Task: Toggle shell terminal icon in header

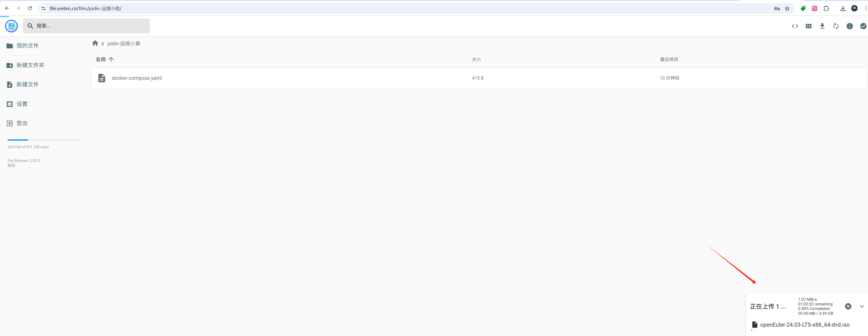Action: click(794, 26)
